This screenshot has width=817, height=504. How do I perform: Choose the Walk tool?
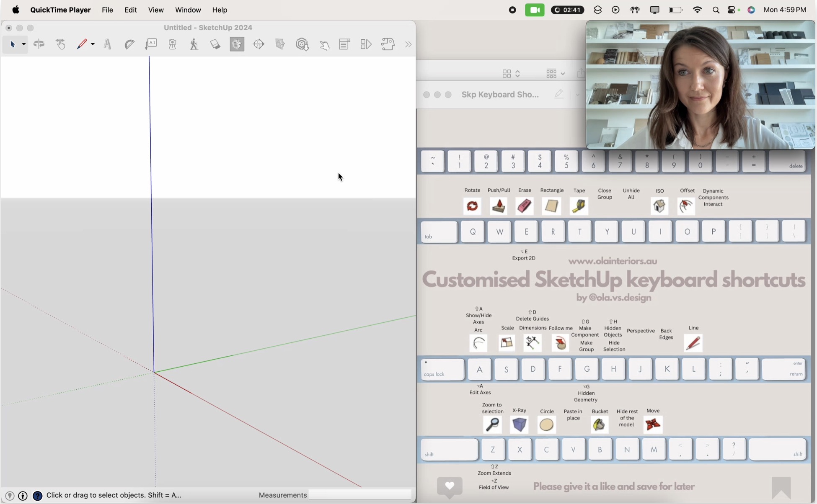tap(194, 44)
